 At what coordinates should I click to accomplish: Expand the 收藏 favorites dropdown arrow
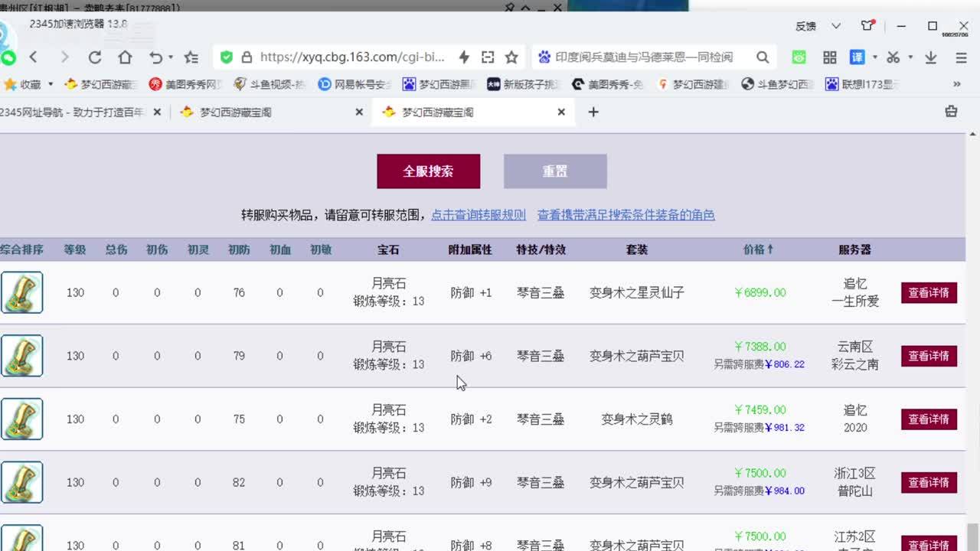pyautogui.click(x=51, y=84)
